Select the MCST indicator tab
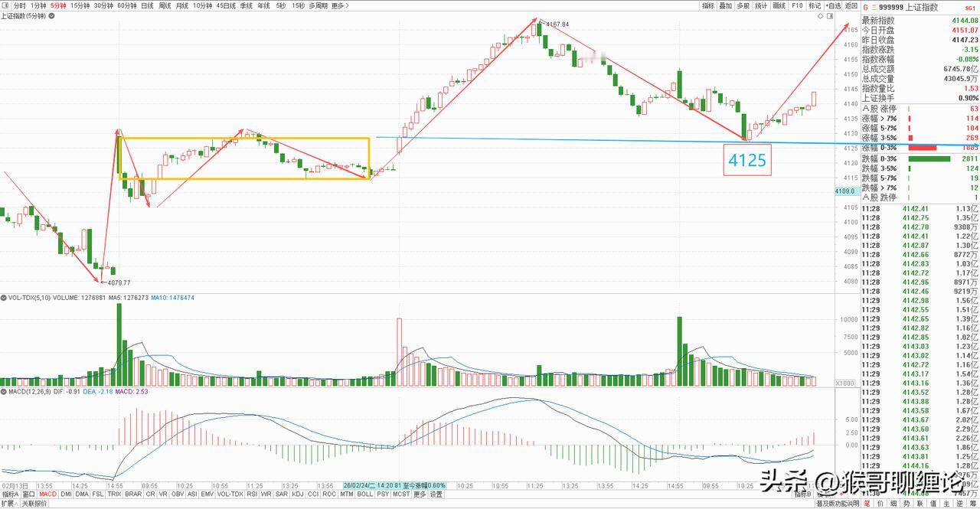Image resolution: width=980 pixels, height=509 pixels. pyautogui.click(x=401, y=494)
